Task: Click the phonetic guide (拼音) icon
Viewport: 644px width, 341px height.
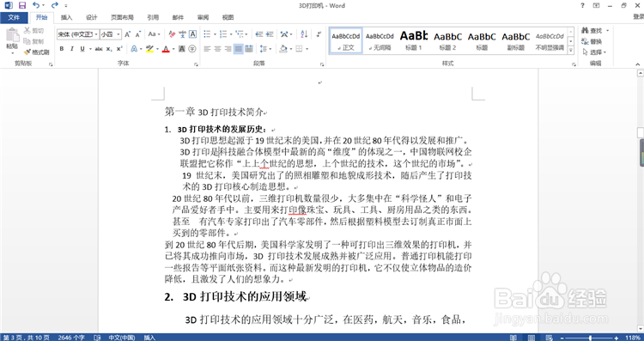Action: pos(182,34)
